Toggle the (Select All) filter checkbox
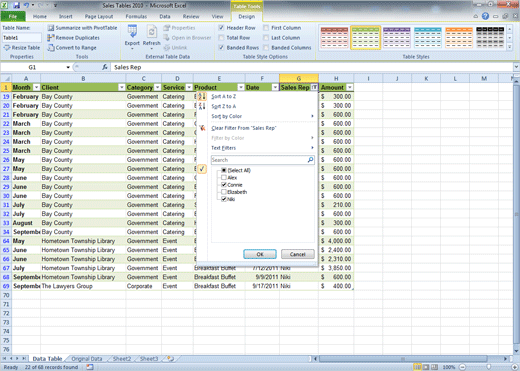Image resolution: width=520 pixels, height=371 pixels. click(224, 170)
